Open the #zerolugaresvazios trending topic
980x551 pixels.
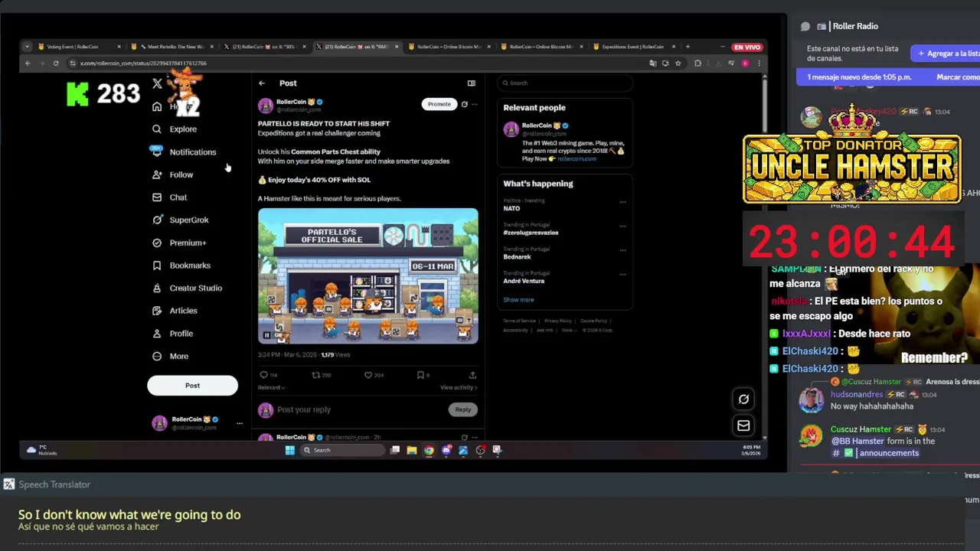[x=531, y=233]
